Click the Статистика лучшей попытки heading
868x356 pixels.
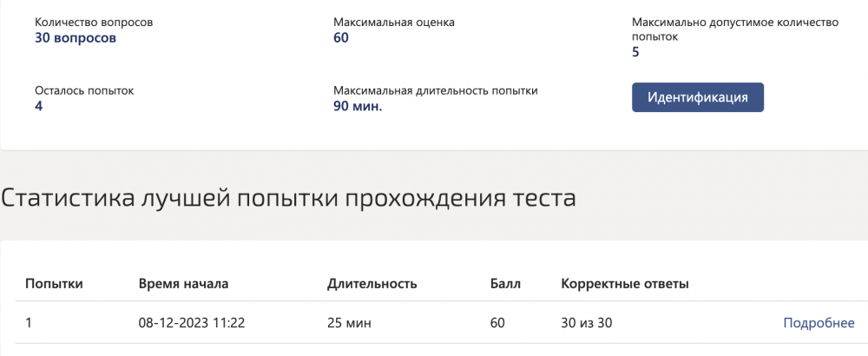[x=288, y=198]
